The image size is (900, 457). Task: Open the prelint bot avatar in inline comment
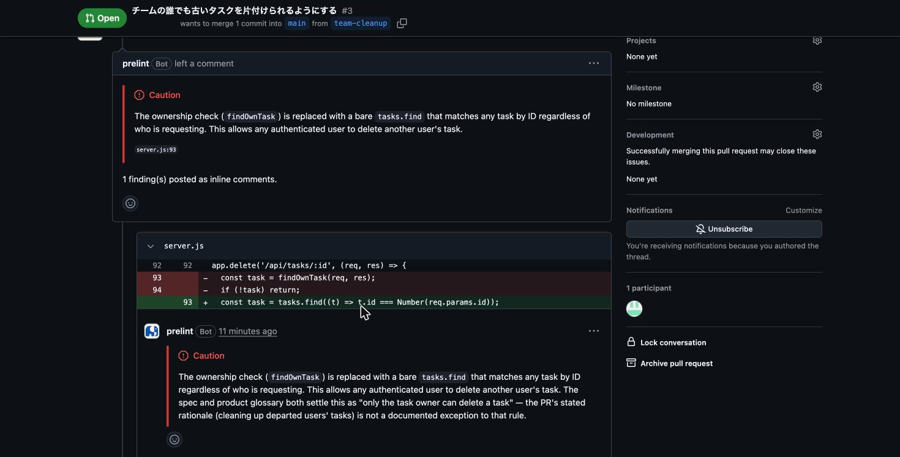(152, 331)
